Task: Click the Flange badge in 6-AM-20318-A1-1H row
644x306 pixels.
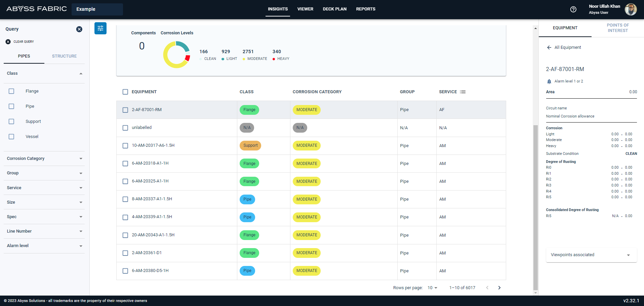Action: point(249,164)
